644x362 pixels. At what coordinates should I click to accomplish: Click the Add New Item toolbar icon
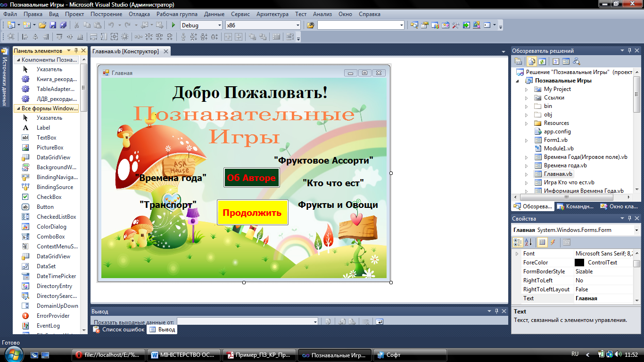(26, 25)
